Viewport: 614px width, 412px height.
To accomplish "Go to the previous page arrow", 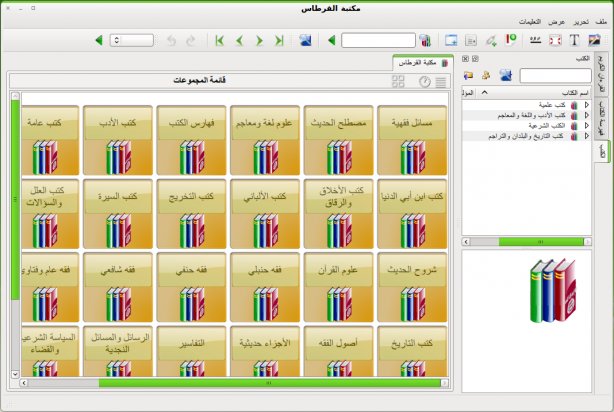I will point(240,40).
